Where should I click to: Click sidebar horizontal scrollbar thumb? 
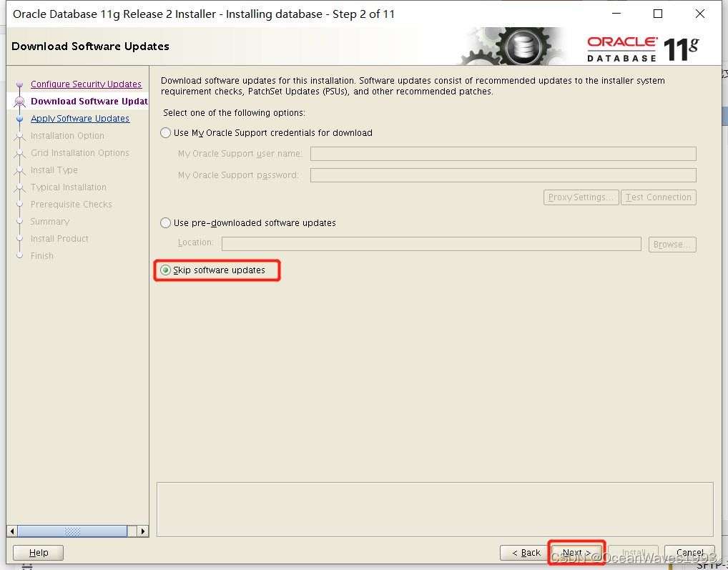(72, 531)
